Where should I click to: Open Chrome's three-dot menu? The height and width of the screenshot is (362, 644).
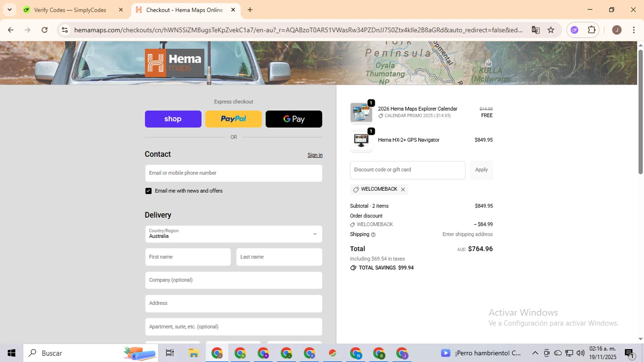[634, 30]
